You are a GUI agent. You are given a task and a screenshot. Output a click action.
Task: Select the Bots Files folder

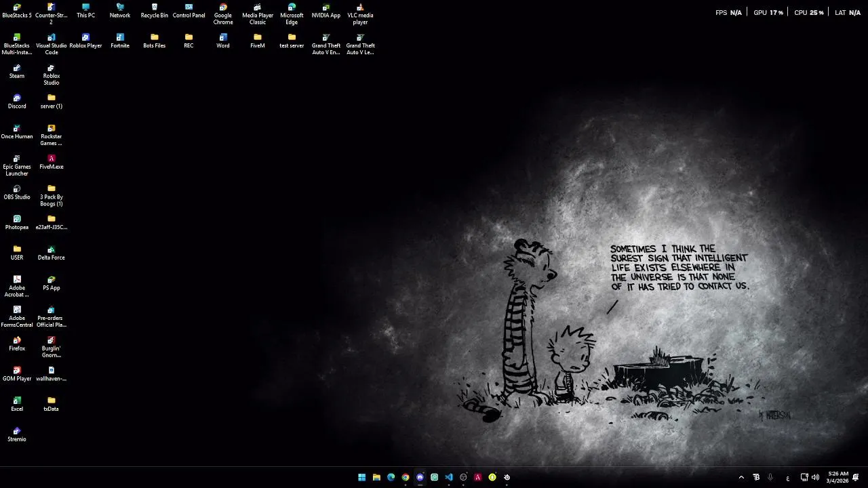(154, 41)
